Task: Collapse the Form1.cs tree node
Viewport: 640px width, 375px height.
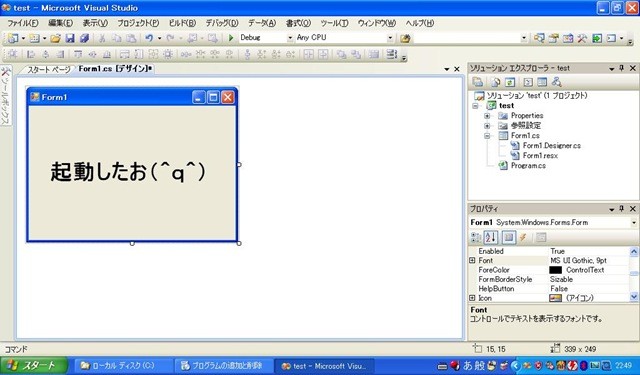Action: (x=487, y=136)
